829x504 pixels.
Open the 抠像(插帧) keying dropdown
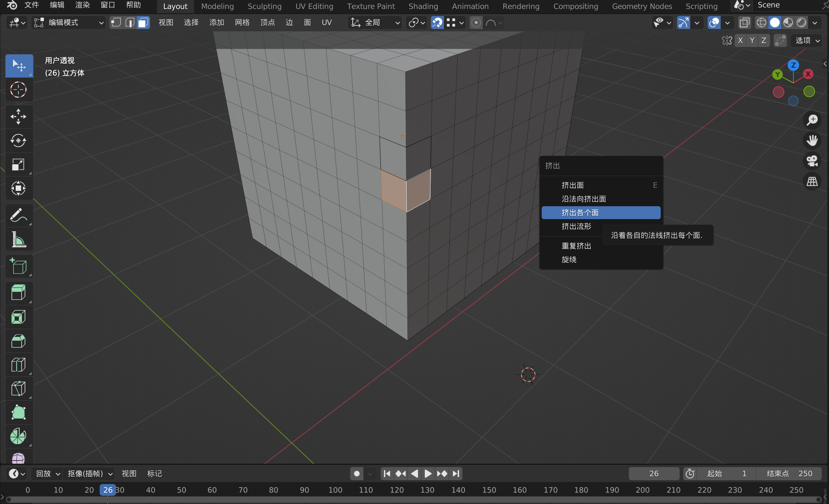click(89, 473)
